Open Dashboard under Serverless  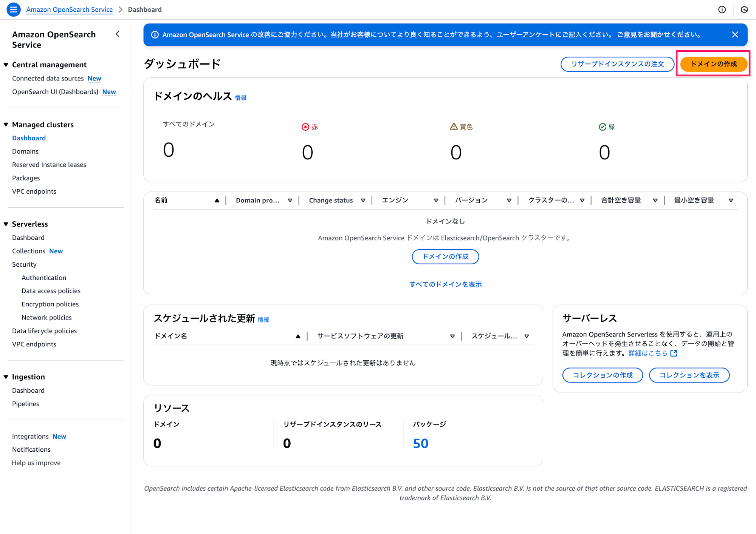[28, 238]
